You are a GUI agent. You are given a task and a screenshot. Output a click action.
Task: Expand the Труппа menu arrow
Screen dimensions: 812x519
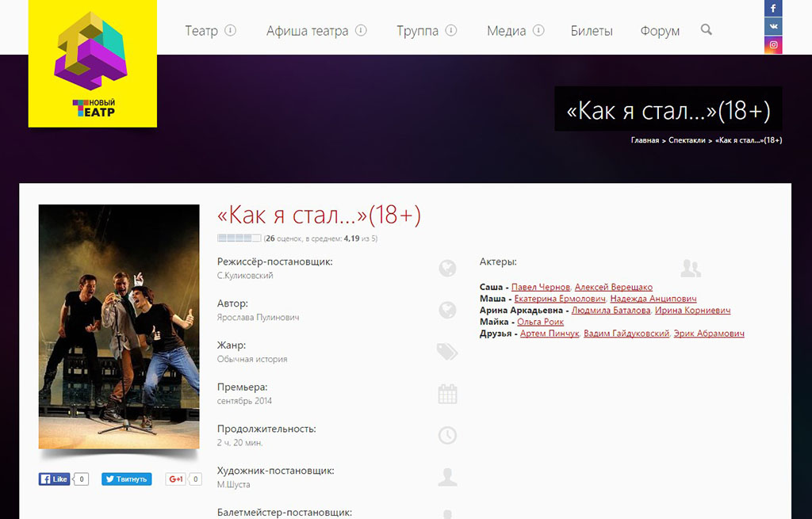[x=451, y=31]
